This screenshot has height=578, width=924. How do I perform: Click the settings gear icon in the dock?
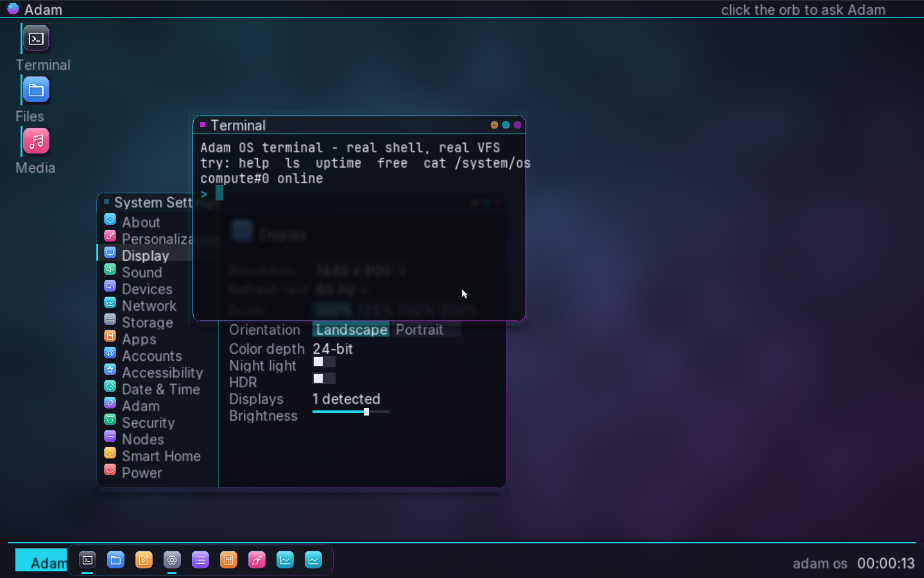pyautogui.click(x=172, y=560)
